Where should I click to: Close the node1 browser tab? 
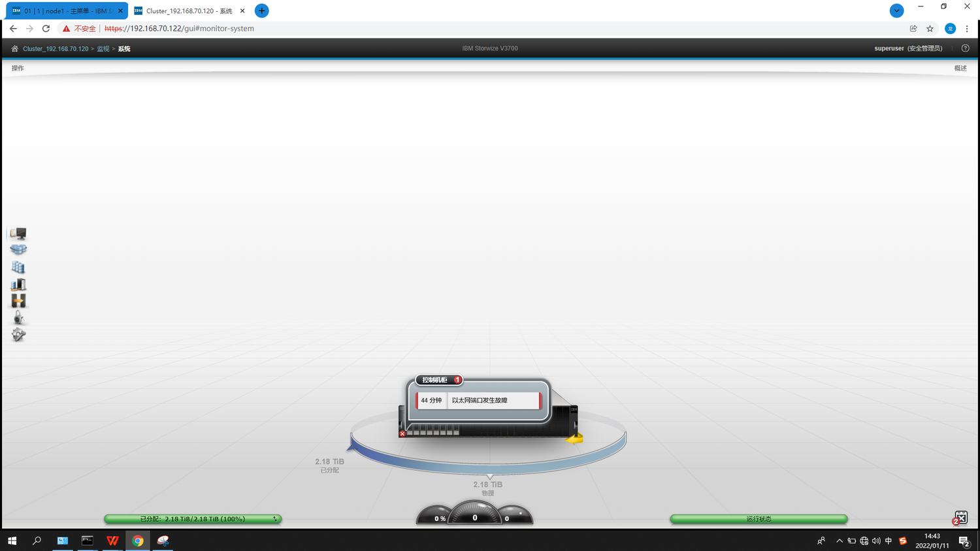[x=120, y=11]
